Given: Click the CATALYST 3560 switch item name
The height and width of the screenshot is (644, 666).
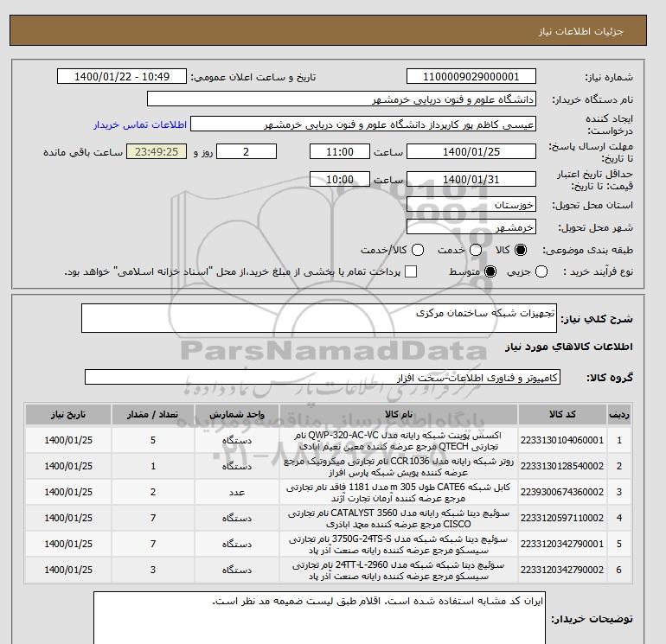Looking at the screenshot, I should click(x=399, y=519).
